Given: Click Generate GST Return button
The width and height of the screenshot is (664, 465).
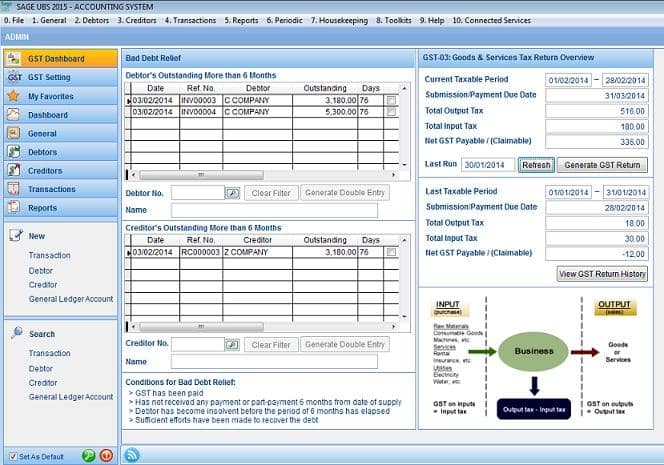Looking at the screenshot, I should coord(602,165).
